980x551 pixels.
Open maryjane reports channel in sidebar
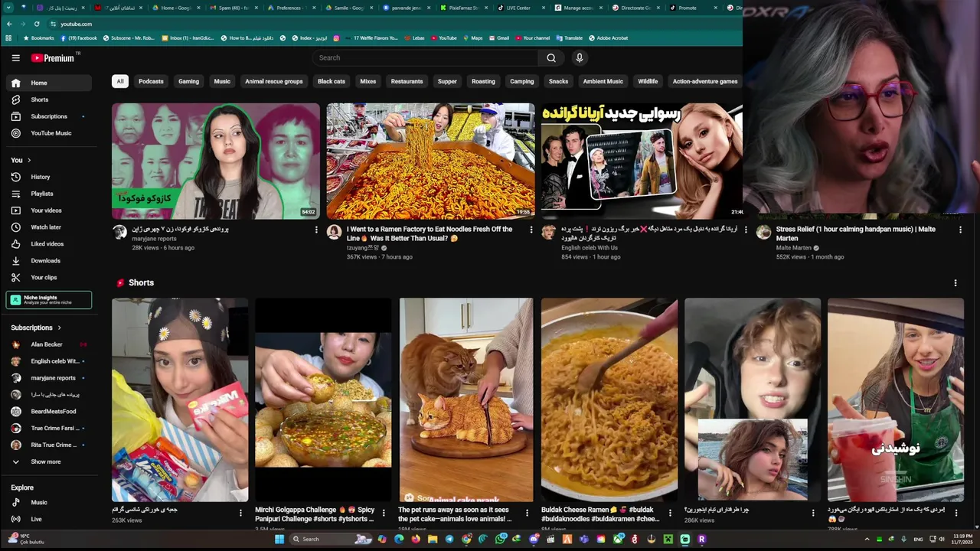49,378
